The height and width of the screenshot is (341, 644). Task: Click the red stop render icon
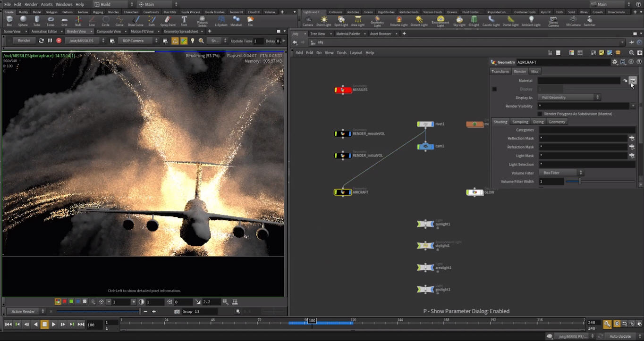click(59, 41)
